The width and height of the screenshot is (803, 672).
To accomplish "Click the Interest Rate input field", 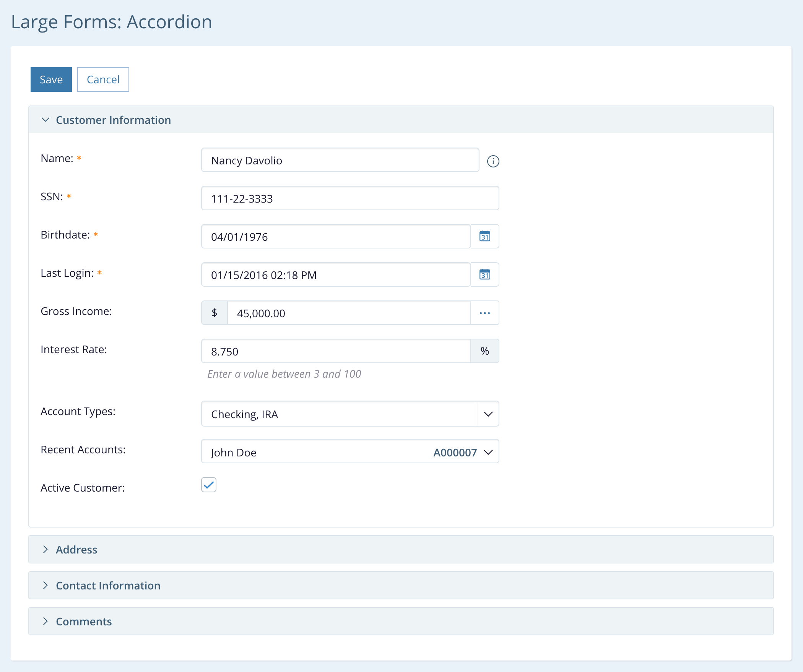I will 336,351.
